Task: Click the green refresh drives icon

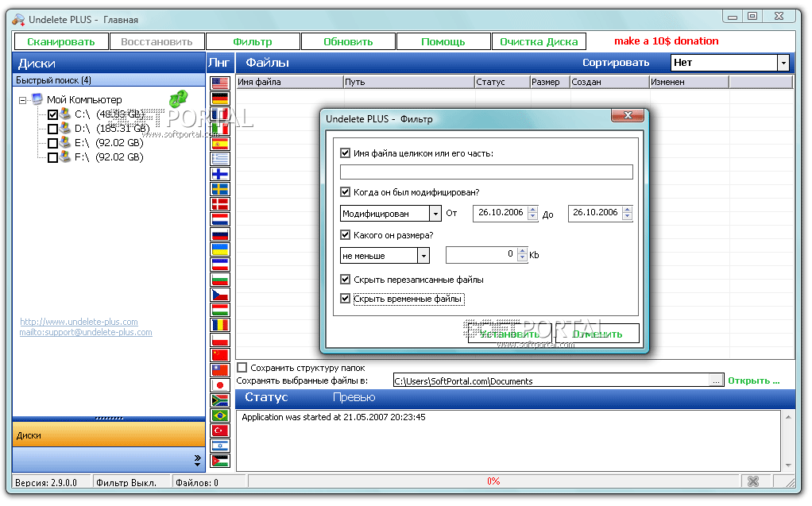Action: pos(178,98)
